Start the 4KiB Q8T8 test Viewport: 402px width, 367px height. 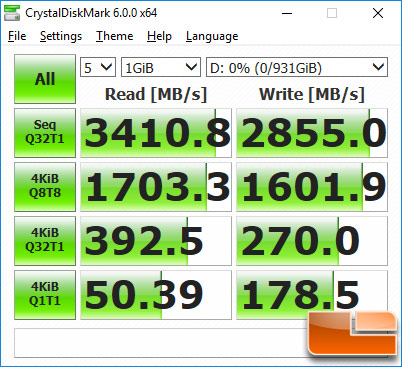pos(45,187)
